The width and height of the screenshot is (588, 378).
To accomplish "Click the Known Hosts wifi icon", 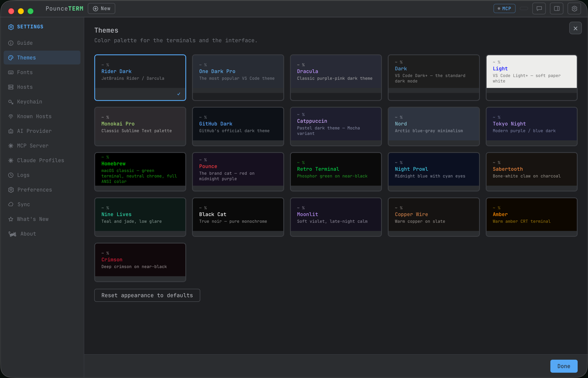I will coord(11,117).
